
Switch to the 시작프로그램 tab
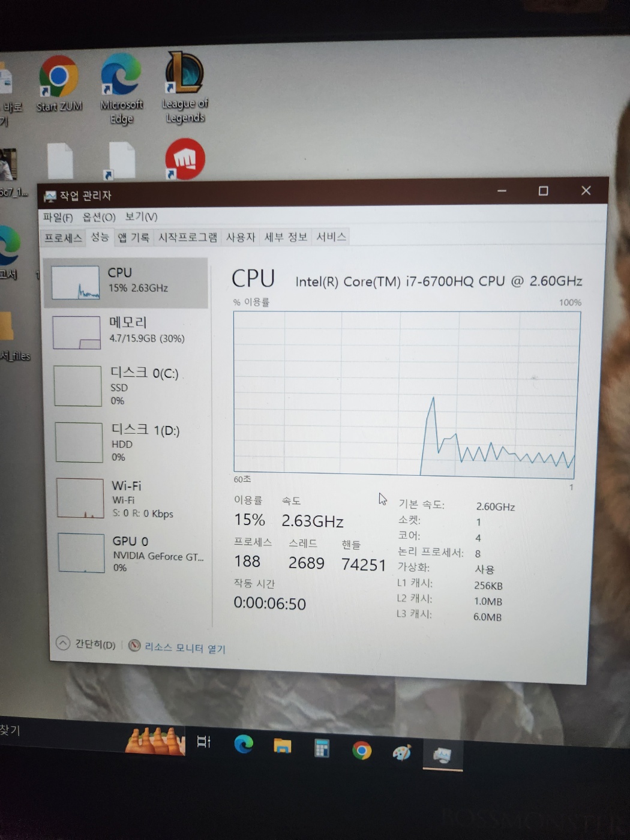pos(188,238)
